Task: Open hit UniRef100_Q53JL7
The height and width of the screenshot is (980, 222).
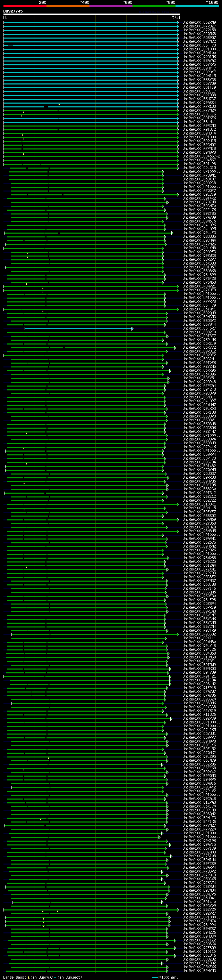Action: [x=199, y=91]
